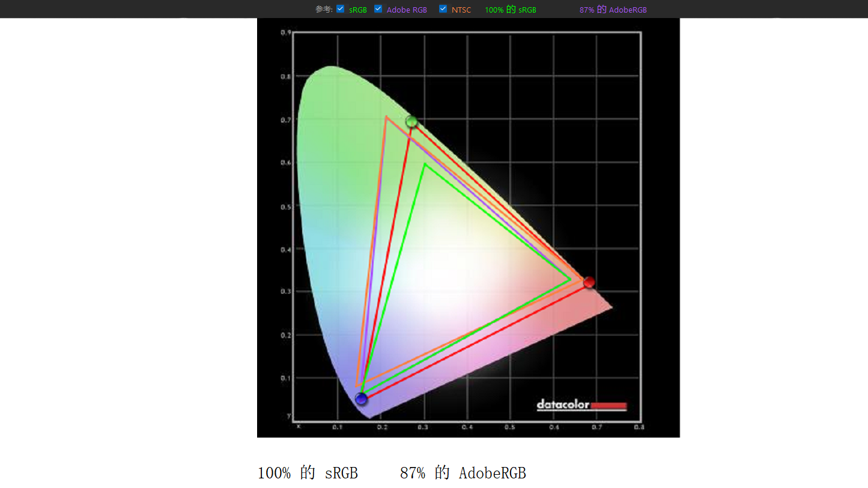Click the red bar beside datacolor logo
Screen dimensions: 868x488
point(609,406)
